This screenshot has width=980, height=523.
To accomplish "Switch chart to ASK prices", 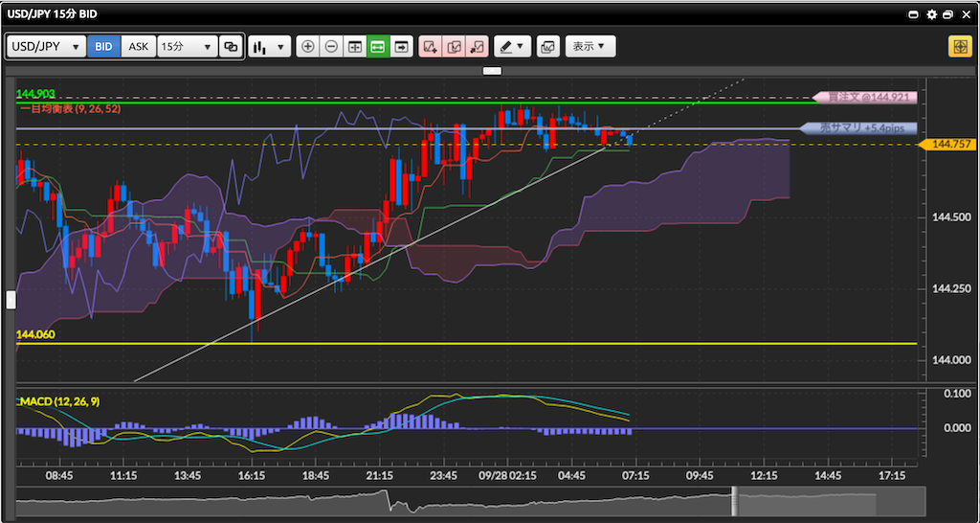I will pos(139,47).
